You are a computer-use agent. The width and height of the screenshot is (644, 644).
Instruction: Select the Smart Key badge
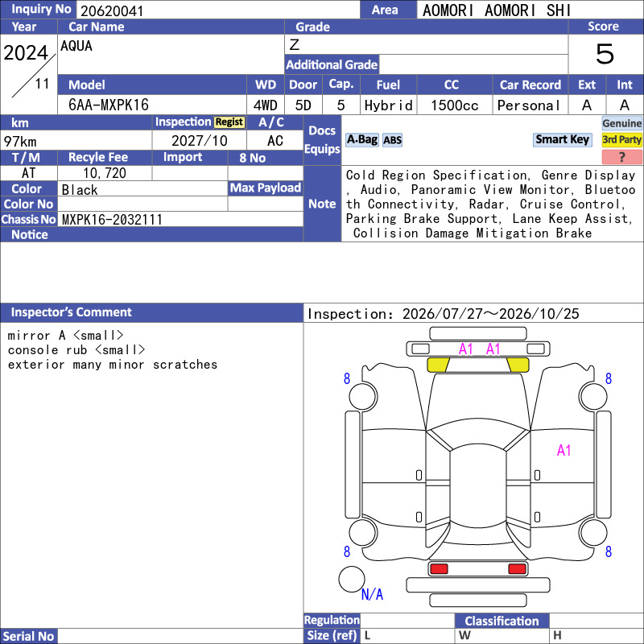(562, 139)
